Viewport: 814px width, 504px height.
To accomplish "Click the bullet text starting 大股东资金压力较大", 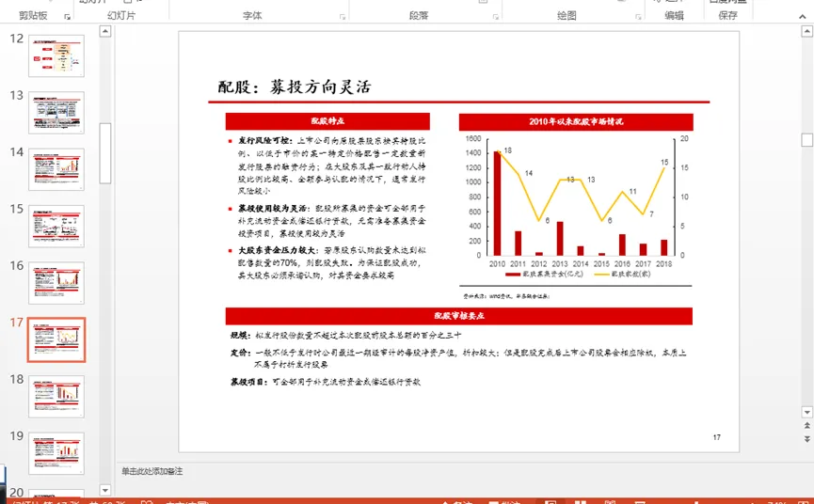I will tap(332, 262).
